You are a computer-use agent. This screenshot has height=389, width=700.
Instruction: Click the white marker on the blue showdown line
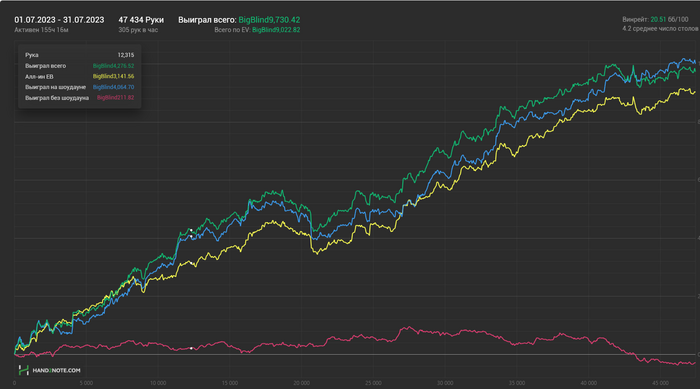192,236
